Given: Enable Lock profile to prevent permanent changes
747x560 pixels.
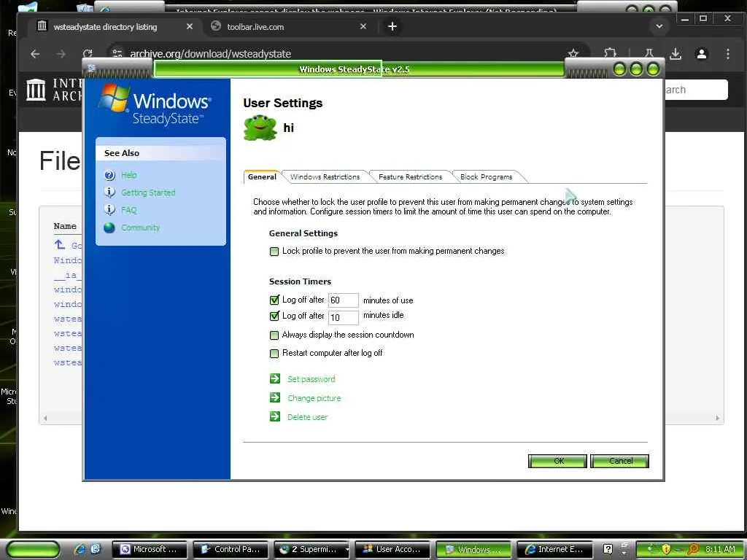Looking at the screenshot, I should tap(274, 252).
